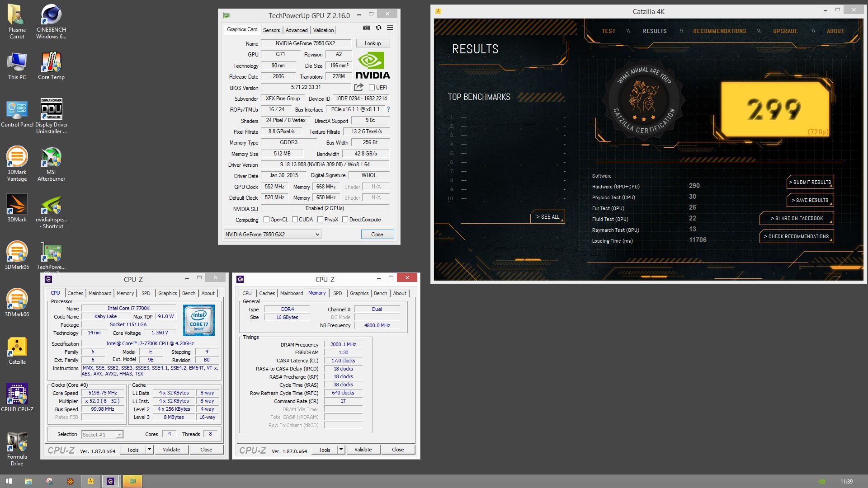Viewport: 868px width, 488px height.
Task: Expand Tools dropdown arrow in left CPU-Z
Action: (149, 450)
